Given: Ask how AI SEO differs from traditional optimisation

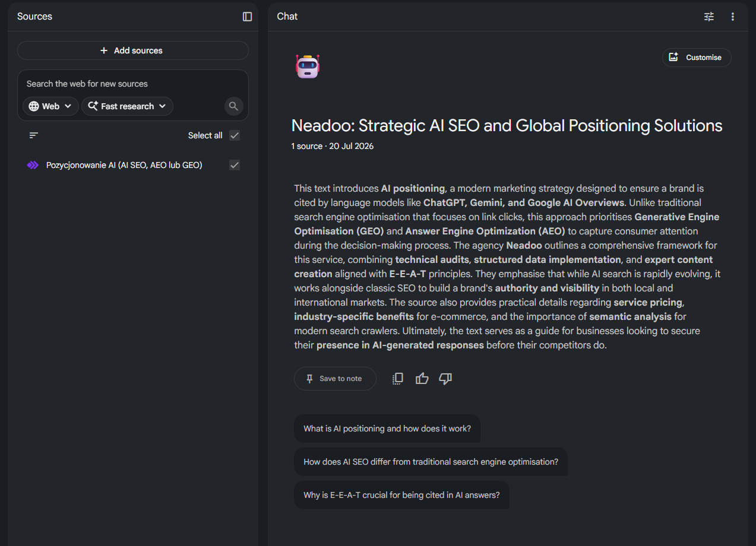Looking at the screenshot, I should [431, 462].
